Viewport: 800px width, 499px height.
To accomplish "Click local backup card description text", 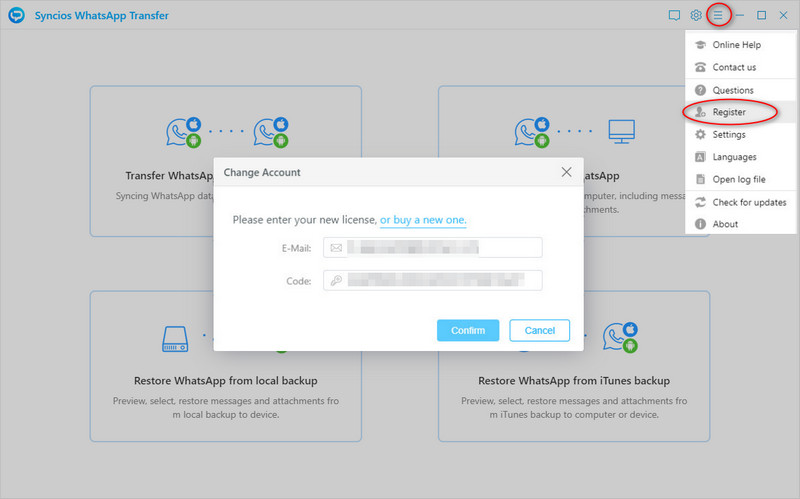I will [x=226, y=408].
